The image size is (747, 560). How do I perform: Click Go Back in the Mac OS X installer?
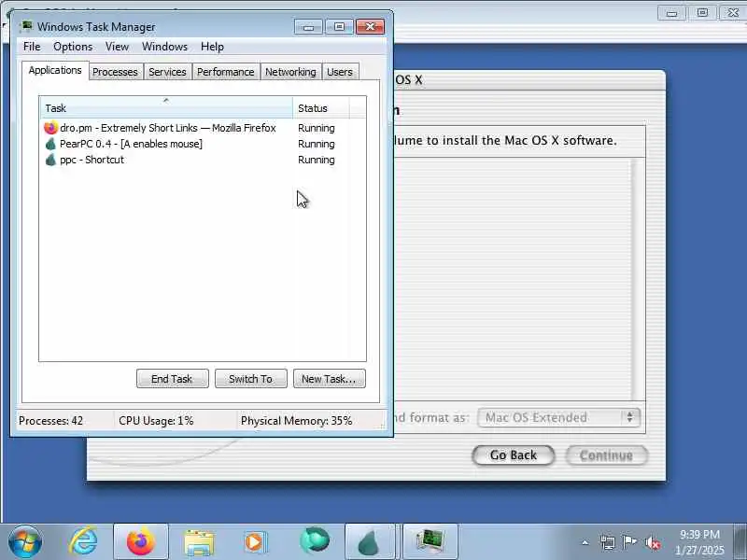513,455
